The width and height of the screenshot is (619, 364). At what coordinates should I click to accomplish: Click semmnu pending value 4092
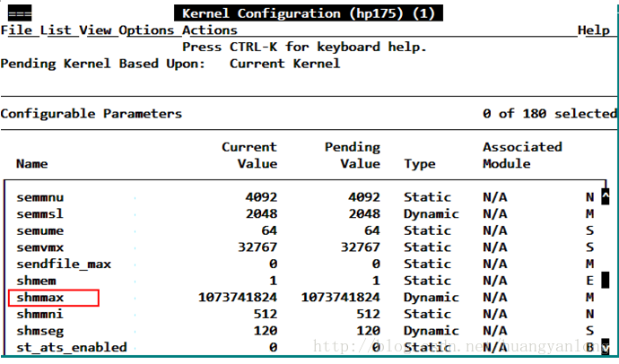pos(364,197)
